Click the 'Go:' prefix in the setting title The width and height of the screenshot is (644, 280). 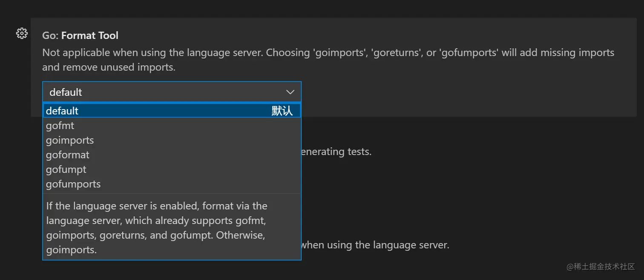click(50, 35)
